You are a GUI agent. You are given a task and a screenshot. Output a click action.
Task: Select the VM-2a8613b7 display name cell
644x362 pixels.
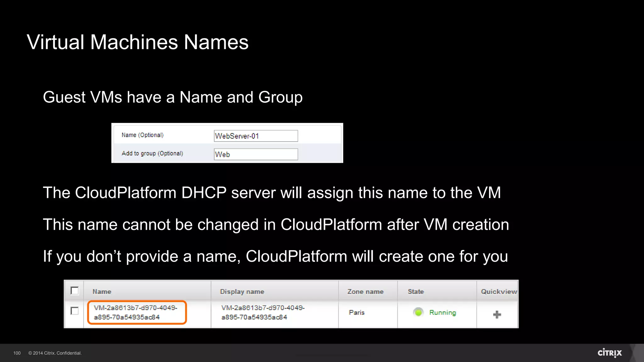click(263, 312)
